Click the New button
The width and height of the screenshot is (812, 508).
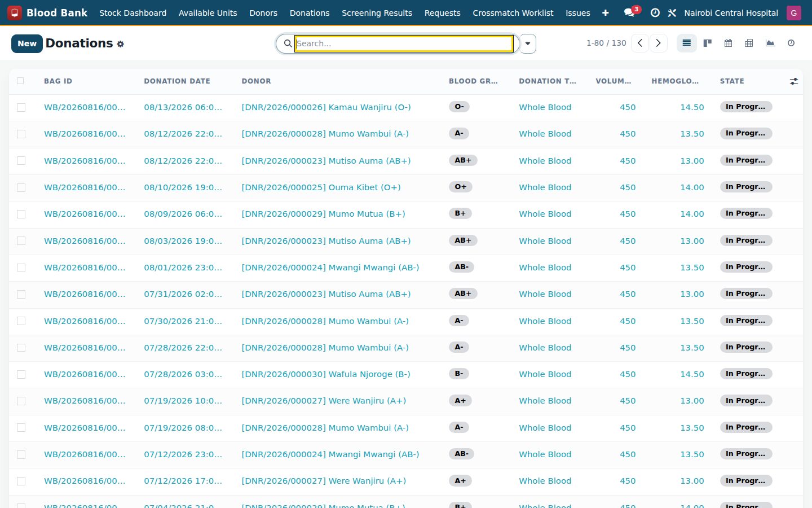point(27,43)
